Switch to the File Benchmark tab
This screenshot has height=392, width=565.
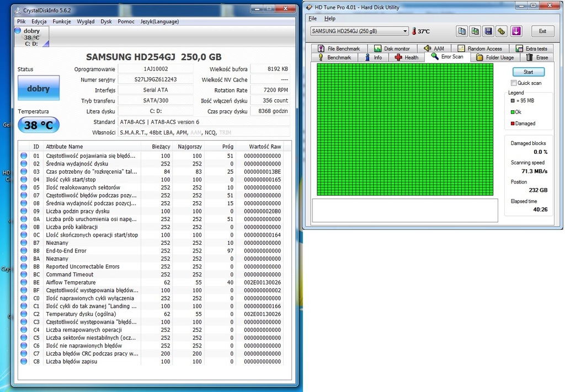[x=339, y=49]
